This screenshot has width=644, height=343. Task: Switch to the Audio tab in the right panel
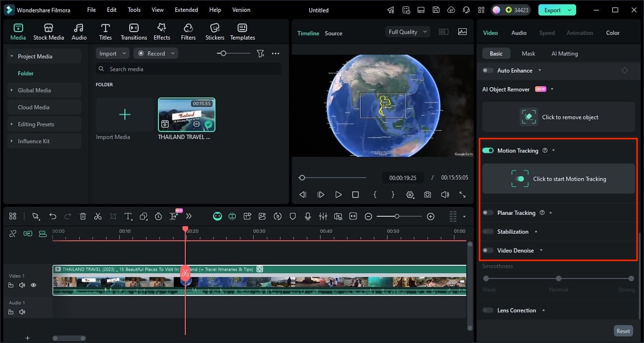point(519,33)
